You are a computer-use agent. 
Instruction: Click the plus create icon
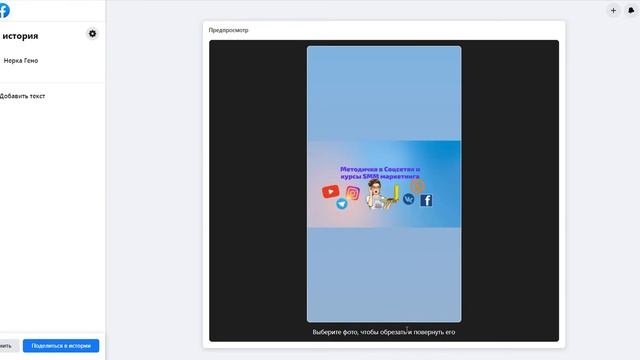click(x=613, y=11)
